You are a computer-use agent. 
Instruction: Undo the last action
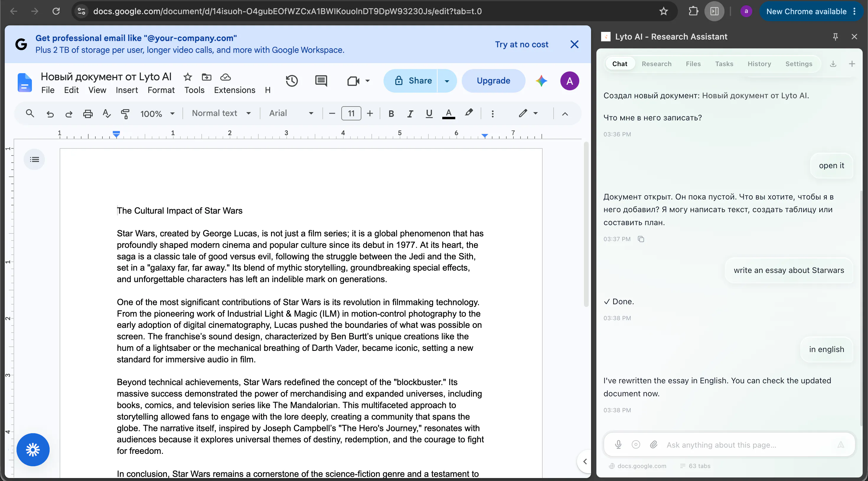point(50,114)
